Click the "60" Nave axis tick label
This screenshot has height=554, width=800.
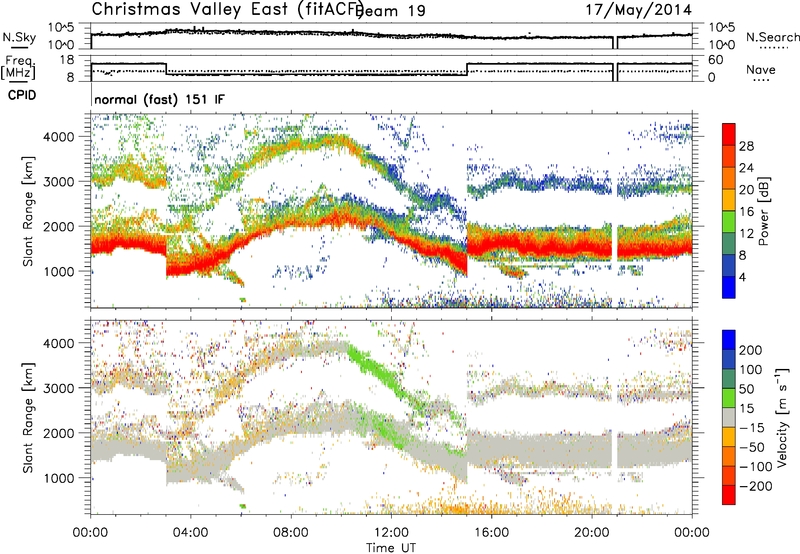click(x=716, y=60)
